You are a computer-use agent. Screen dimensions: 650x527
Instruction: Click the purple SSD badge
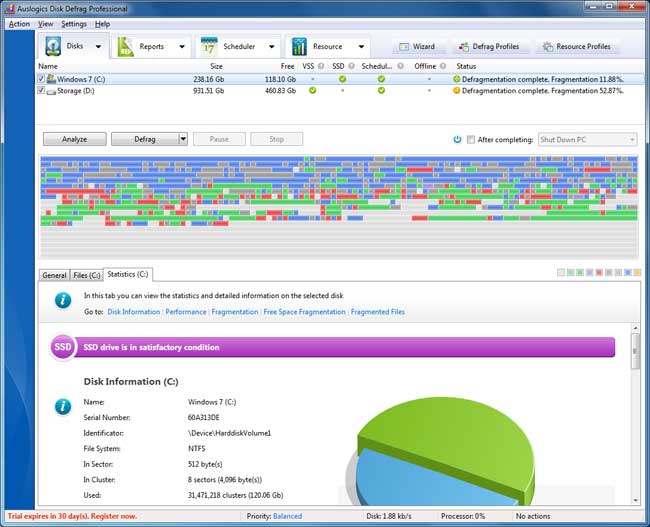(x=63, y=347)
